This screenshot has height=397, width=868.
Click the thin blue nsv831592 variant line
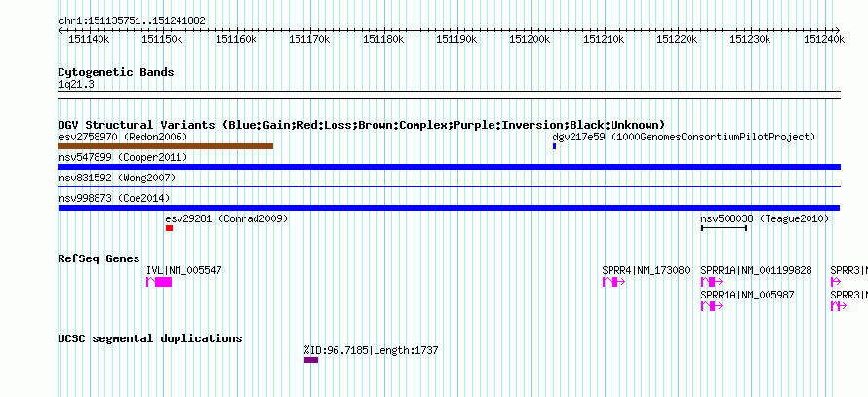(449, 187)
